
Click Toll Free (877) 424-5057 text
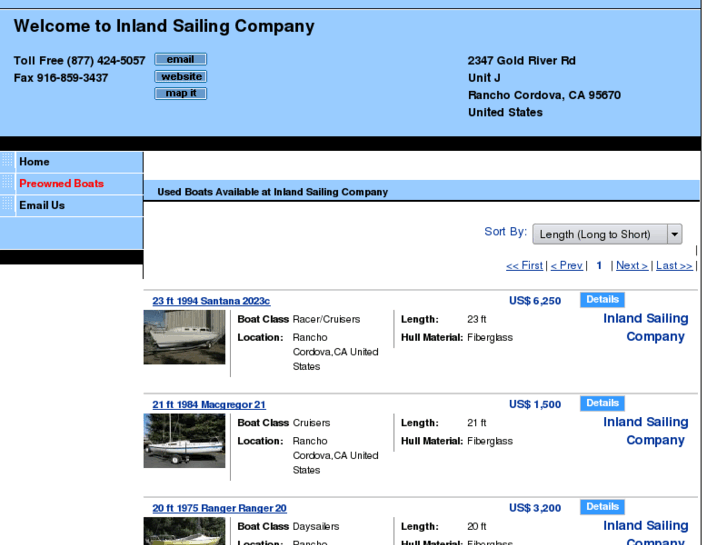(x=79, y=61)
